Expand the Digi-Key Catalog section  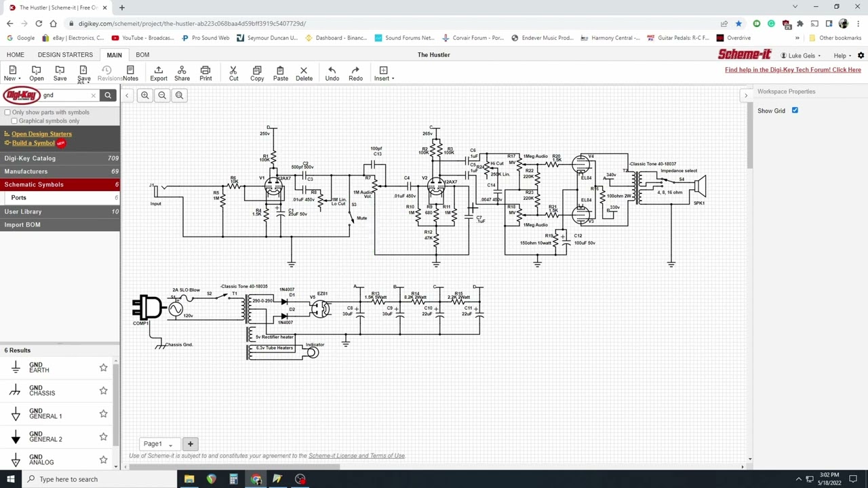point(60,158)
